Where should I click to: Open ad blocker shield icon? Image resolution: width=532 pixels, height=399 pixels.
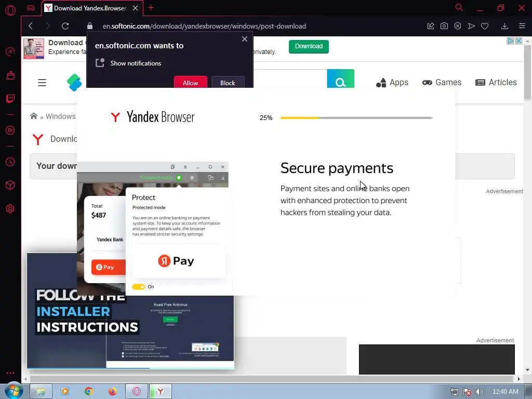click(458, 26)
